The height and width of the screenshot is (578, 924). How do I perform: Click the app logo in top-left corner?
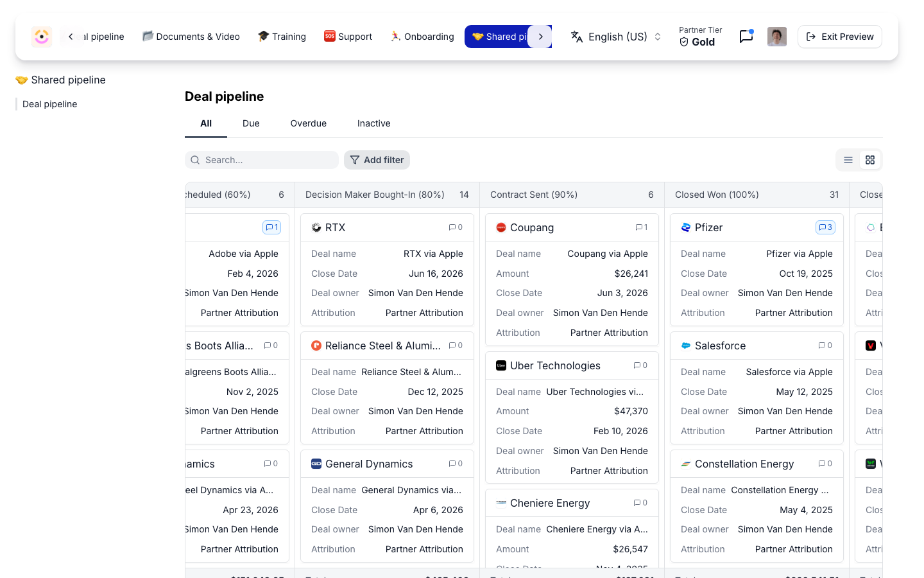pyautogui.click(x=42, y=37)
